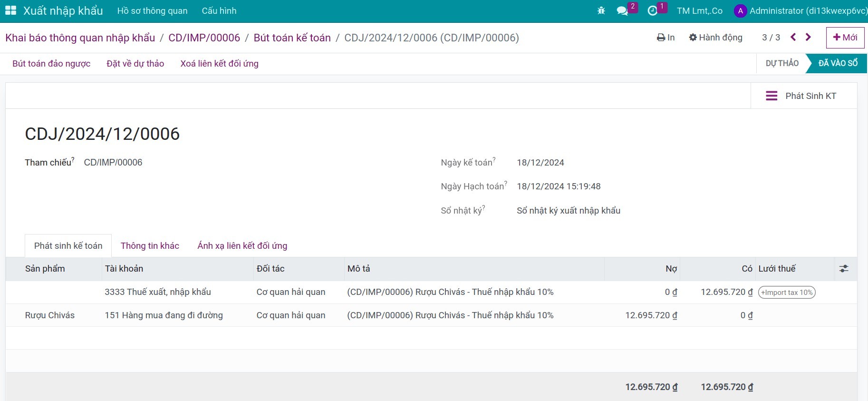
Task: Open the apps grid home menu icon
Action: [x=10, y=10]
